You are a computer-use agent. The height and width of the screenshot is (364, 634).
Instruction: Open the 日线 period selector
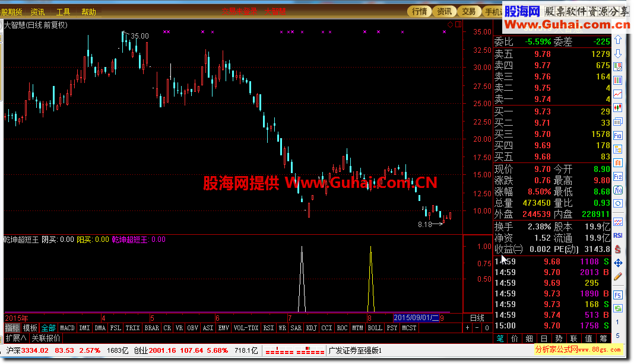(x=477, y=318)
